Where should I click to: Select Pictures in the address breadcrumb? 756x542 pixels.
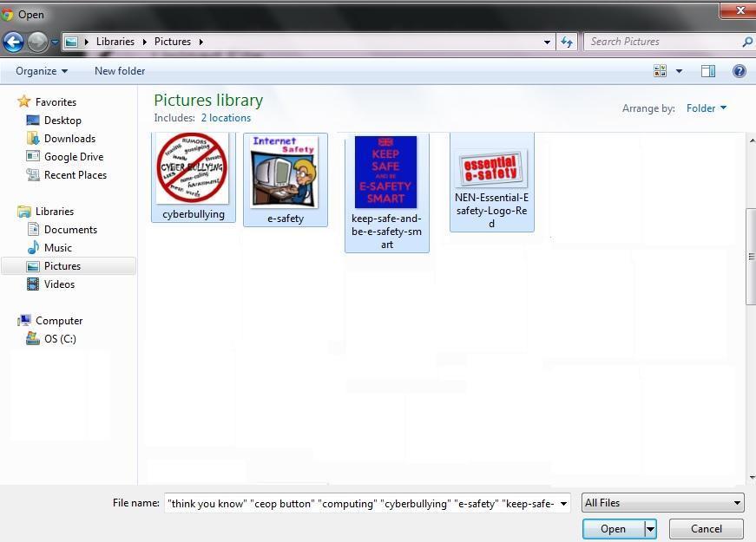[x=173, y=42]
